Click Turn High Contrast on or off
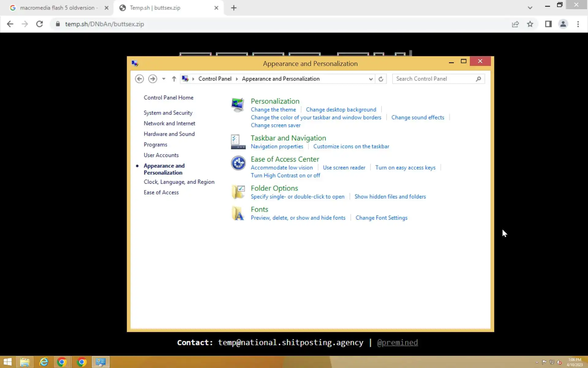 coord(285,175)
